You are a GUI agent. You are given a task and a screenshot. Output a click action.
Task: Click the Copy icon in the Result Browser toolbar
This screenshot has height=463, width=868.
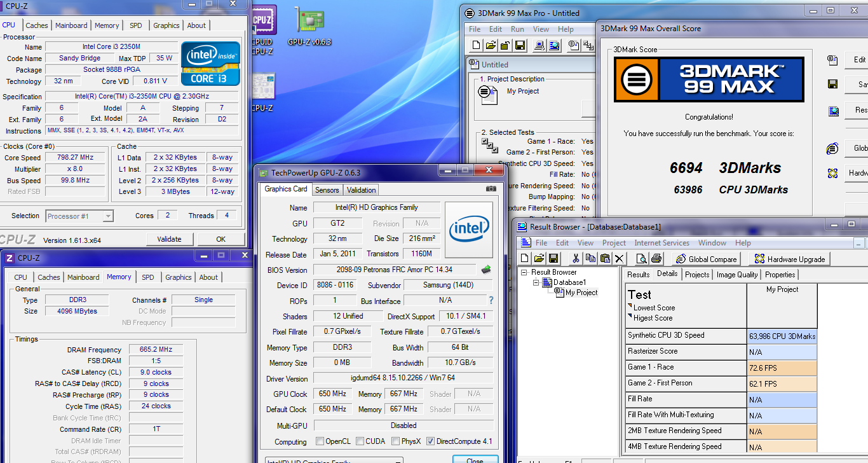(x=590, y=258)
